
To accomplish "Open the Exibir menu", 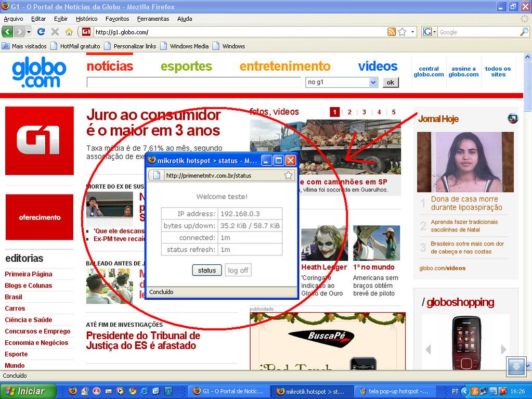I will pyautogui.click(x=61, y=19).
